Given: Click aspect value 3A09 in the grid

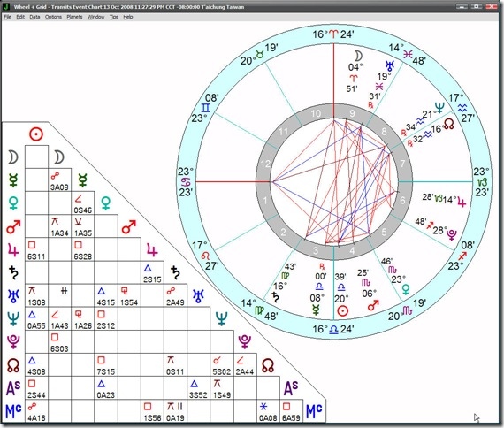Looking at the screenshot, I should click(59, 187).
